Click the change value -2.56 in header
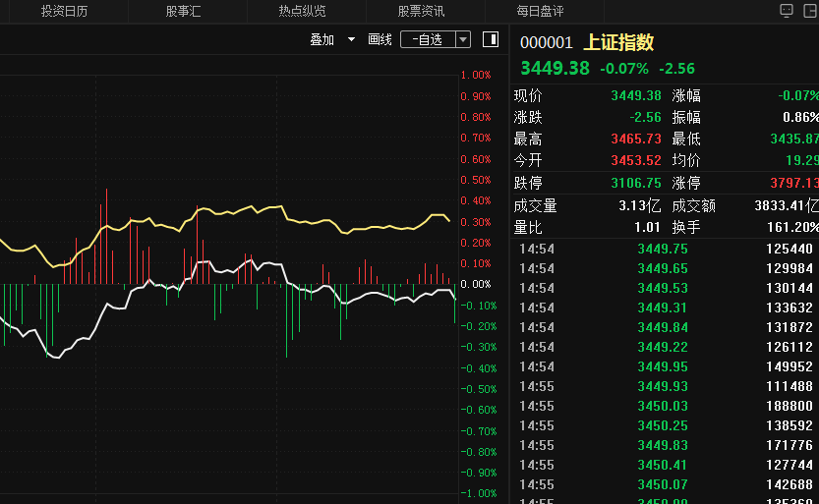Image resolution: width=819 pixels, height=504 pixels. click(676, 69)
